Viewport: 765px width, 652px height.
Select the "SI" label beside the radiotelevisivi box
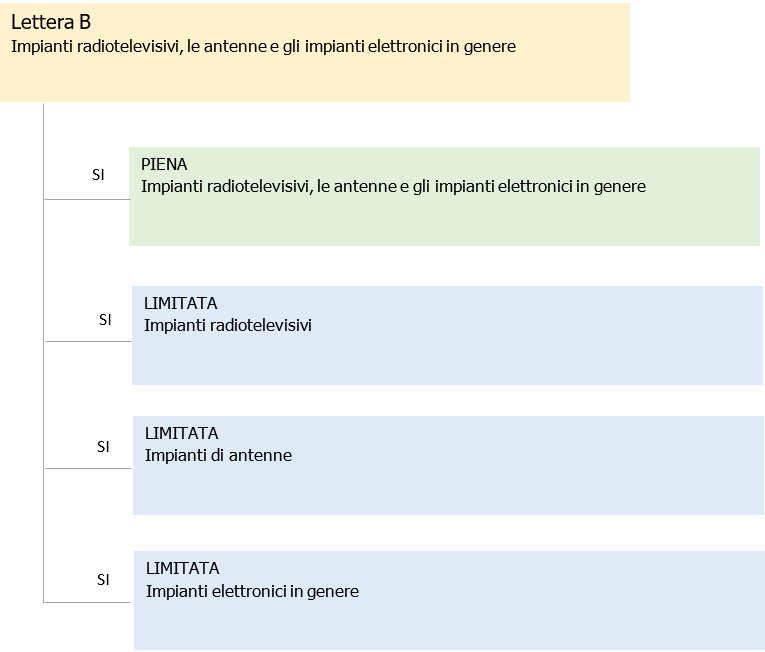pos(105,320)
